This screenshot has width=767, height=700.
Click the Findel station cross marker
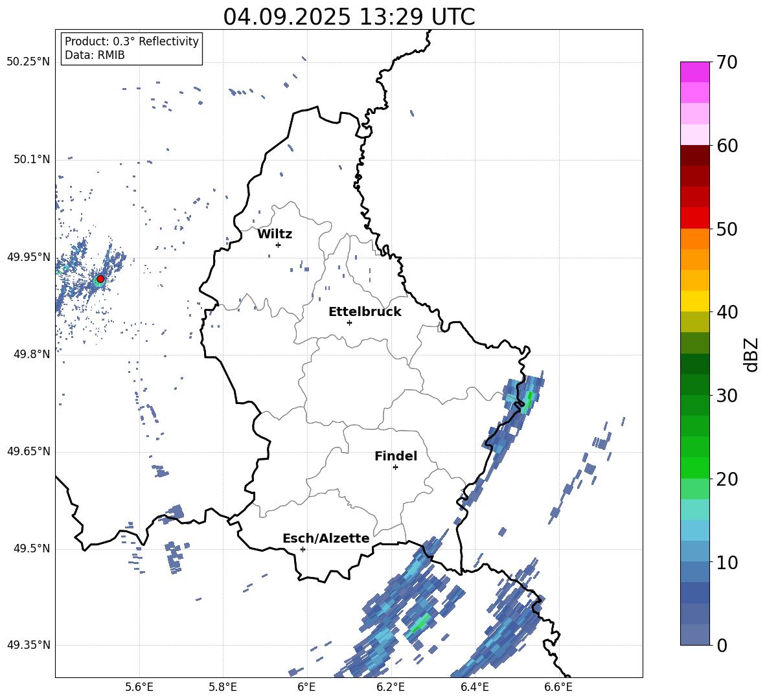pos(395,468)
